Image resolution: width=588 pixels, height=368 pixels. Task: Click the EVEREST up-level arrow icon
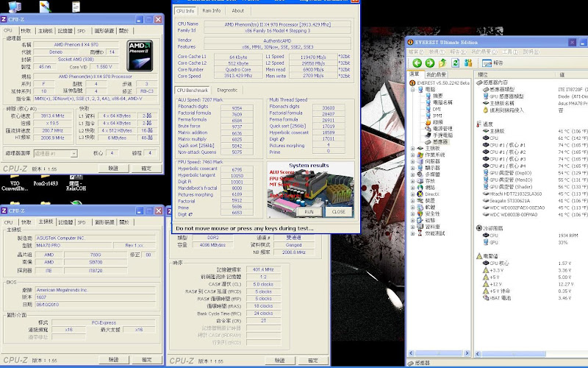tap(442, 63)
